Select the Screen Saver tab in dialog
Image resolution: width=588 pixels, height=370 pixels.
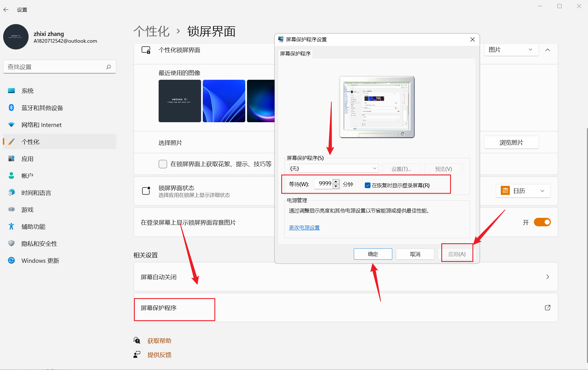(x=295, y=53)
